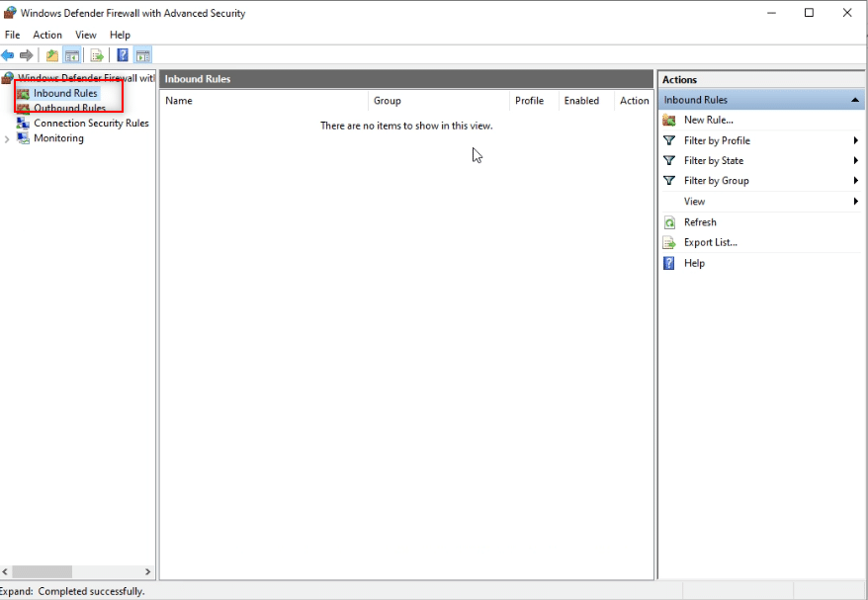
Task: Click Refresh in the Actions pane
Action: 700,222
